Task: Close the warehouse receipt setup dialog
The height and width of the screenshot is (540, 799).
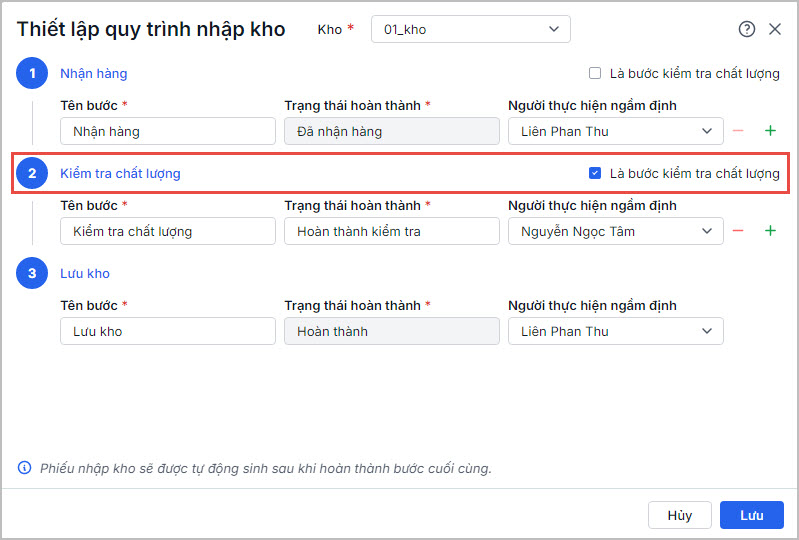Action: pyautogui.click(x=775, y=29)
